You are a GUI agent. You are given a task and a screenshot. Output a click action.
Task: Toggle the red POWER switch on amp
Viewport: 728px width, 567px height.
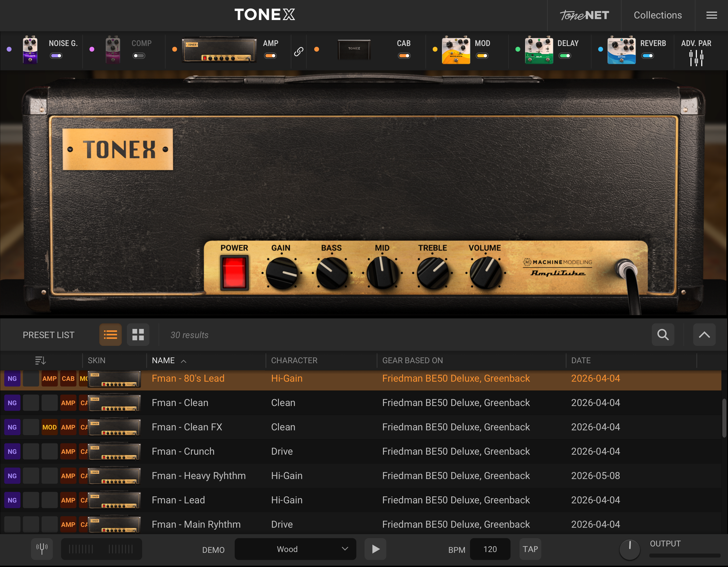pyautogui.click(x=234, y=273)
